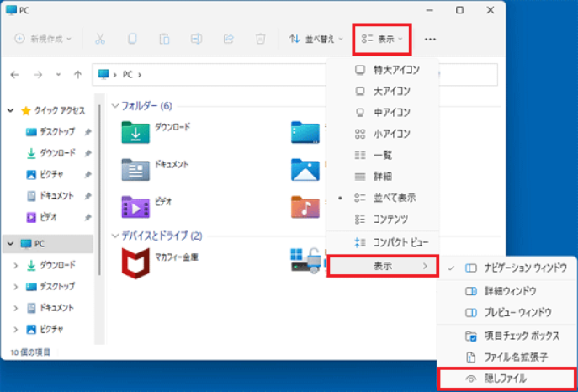
Task: Toggle 詳細ウィンドウ details pane
Action: point(507,291)
